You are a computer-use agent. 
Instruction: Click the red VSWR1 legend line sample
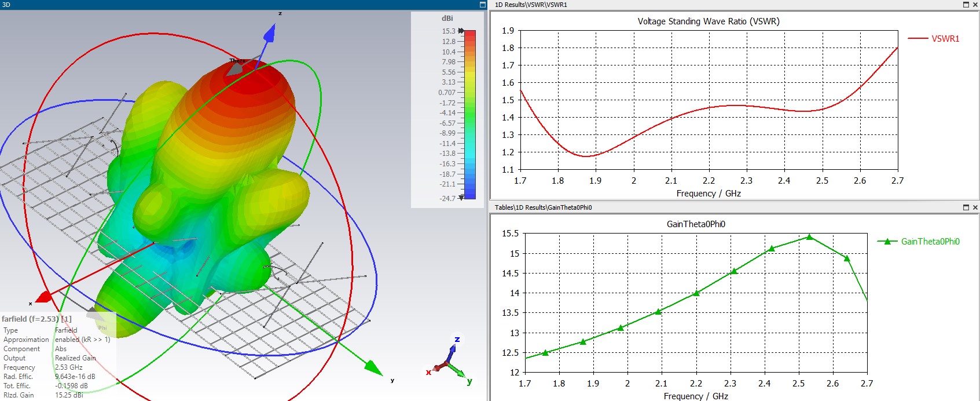coord(917,39)
